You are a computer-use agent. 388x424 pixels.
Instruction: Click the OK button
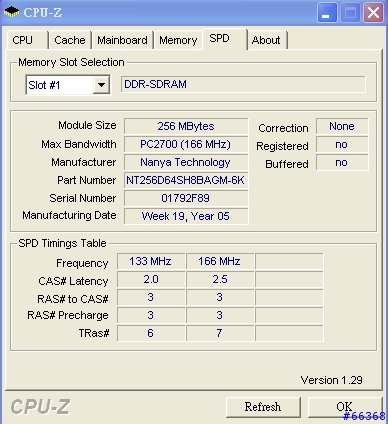pos(344,407)
